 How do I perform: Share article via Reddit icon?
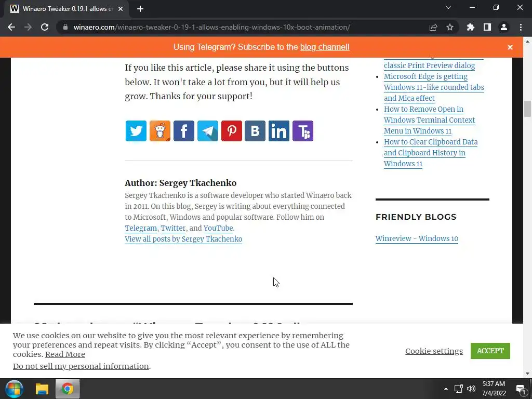tap(160, 130)
